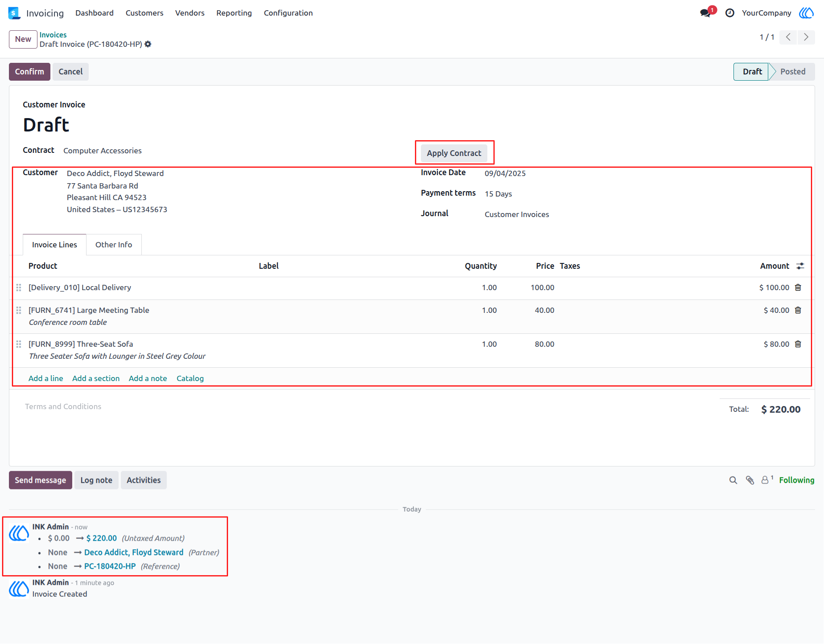Image resolution: width=824 pixels, height=644 pixels.
Task: Open column settings adjust icon
Action: tap(800, 266)
